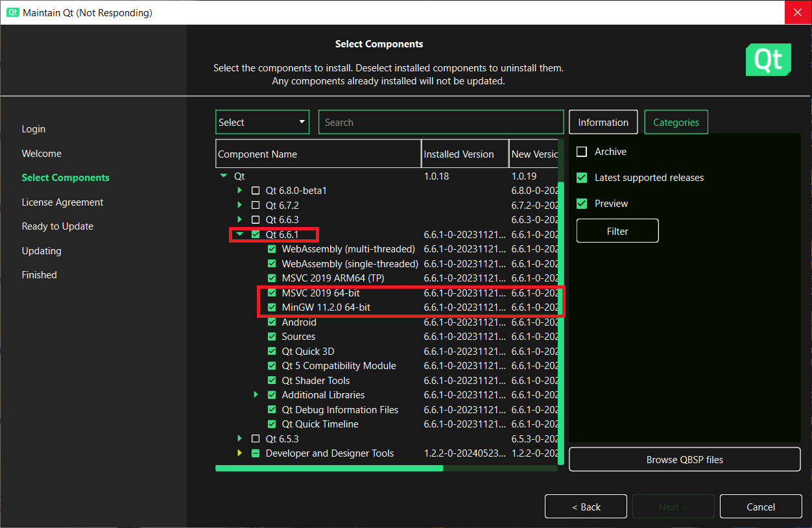Deselect MSVC 2019 64-bit checkbox
Screen dimensions: 812x528
click(272, 293)
